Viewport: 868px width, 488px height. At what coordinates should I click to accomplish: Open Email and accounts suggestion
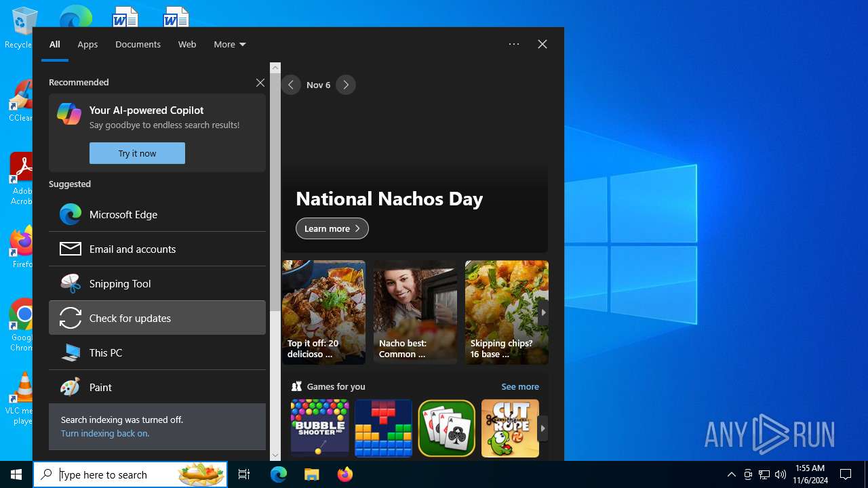pos(157,249)
